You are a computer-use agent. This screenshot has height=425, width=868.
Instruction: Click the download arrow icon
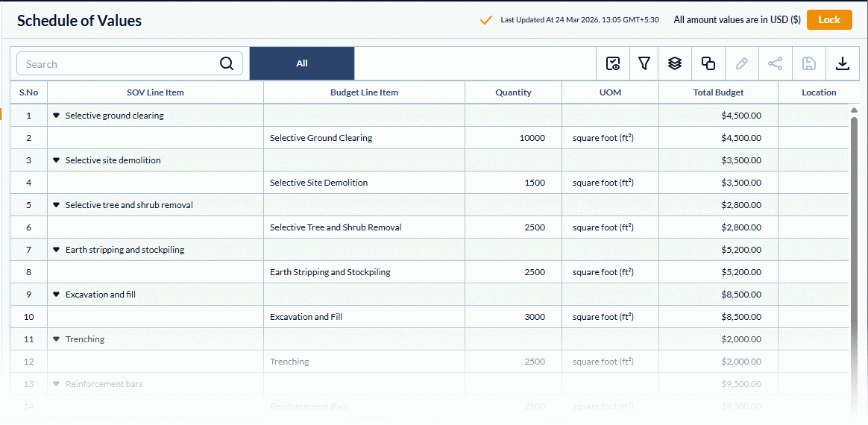[842, 63]
